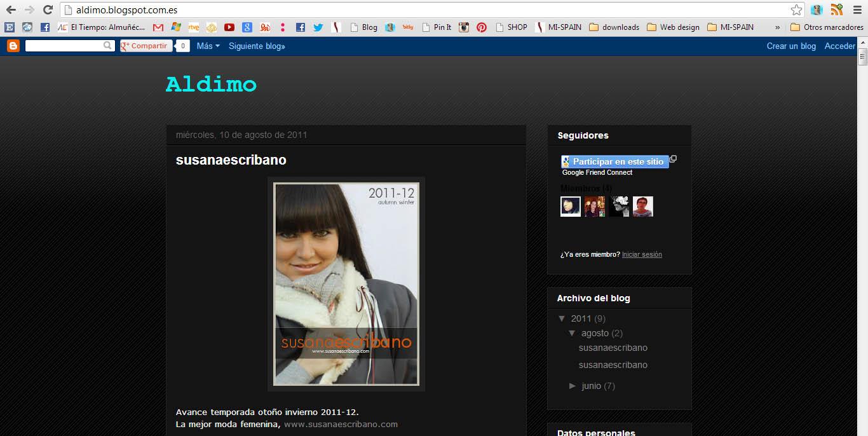This screenshot has width=868, height=436.
Task: Click Iniciar sesión in the Seguidores panel
Action: click(x=642, y=254)
